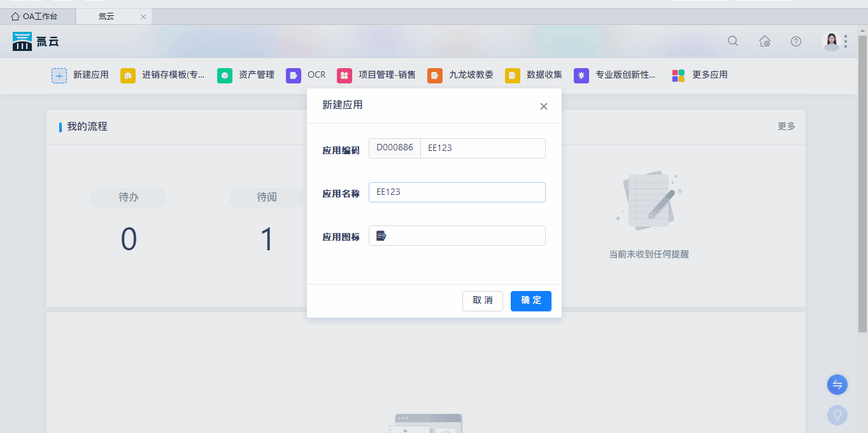
Task: Click the lightbulb floating button
Action: tap(837, 415)
